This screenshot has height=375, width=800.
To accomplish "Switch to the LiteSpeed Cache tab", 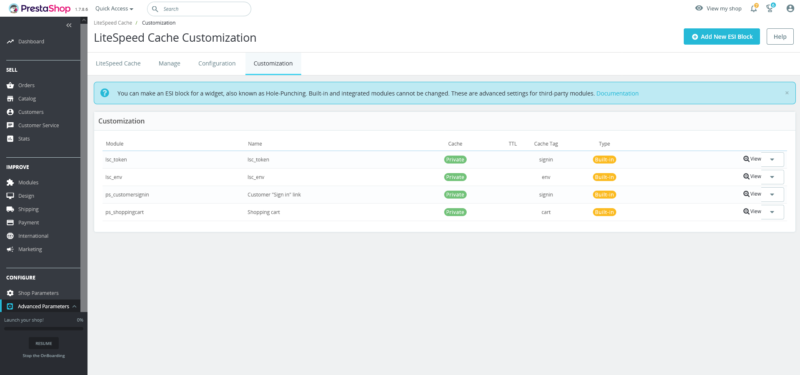I will [118, 64].
